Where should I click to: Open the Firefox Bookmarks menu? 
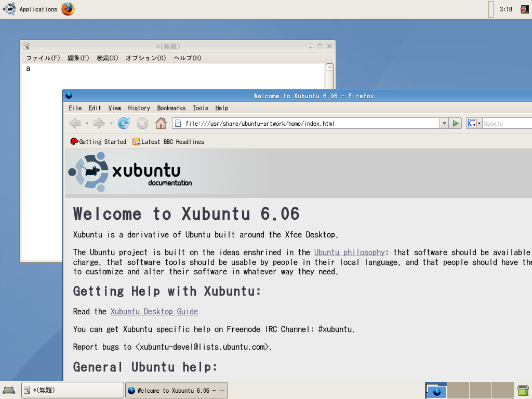pos(171,108)
